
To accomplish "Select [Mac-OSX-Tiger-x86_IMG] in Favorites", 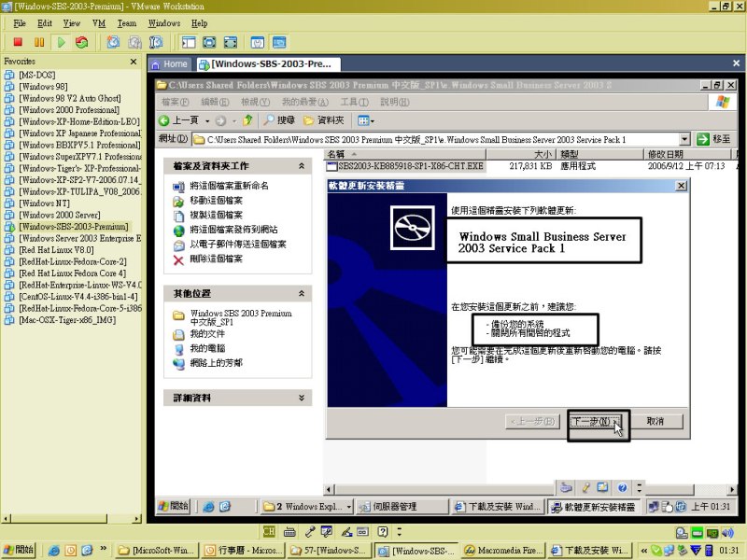I will pos(67,320).
